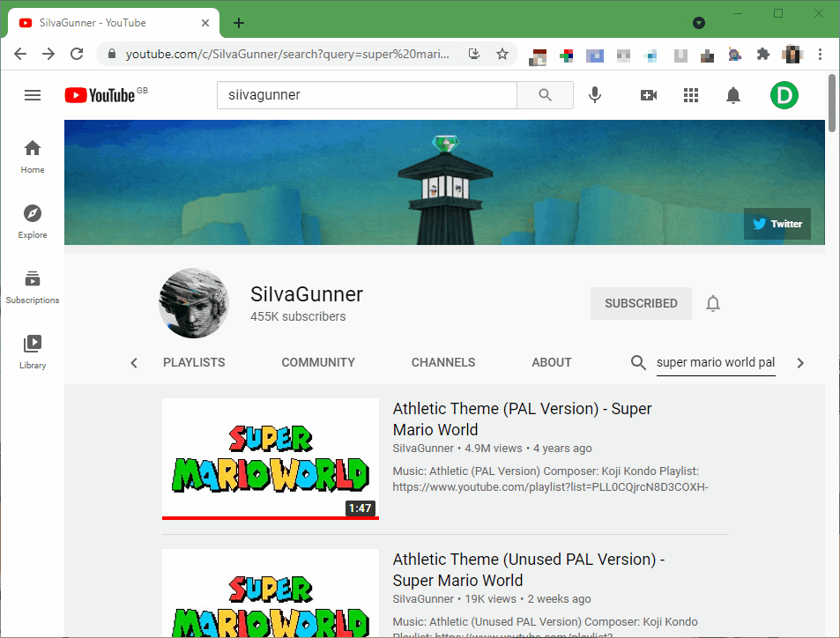This screenshot has width=840, height=638.
Task: Open the YouTube hamburger guide menu
Action: pos(33,95)
